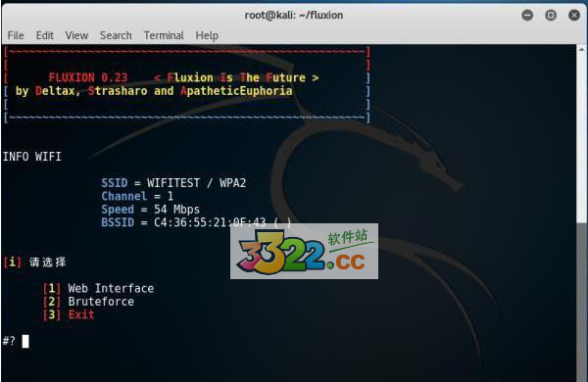Click the '请选择' prompt text
588x382 pixels.
(x=48, y=263)
